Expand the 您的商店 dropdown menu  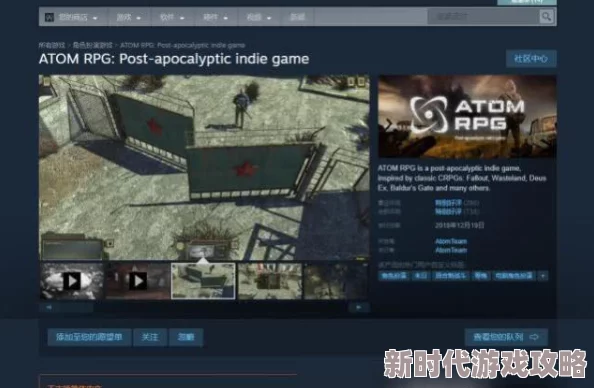tap(77, 17)
